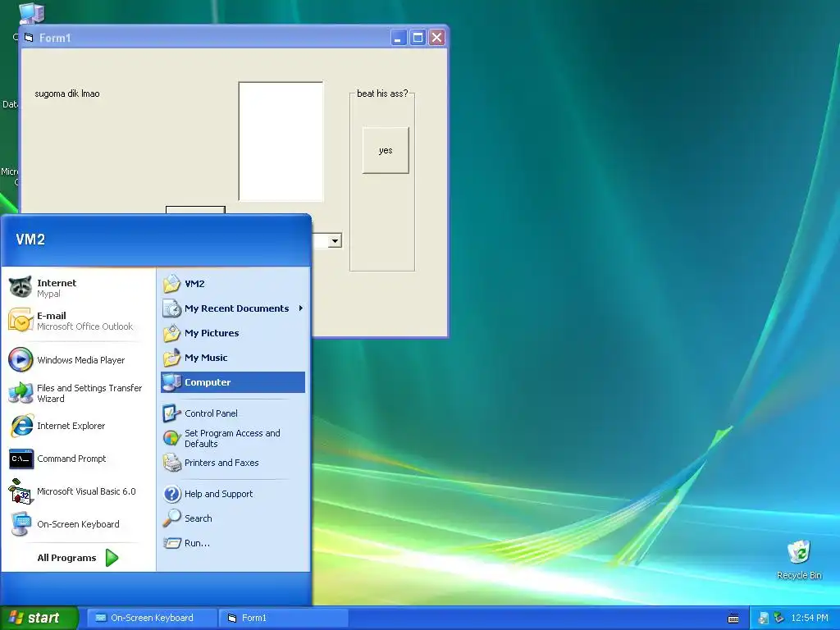Click the taskbar clock showing 12:54 PM
The width and height of the screenshot is (840, 630).
810,618
